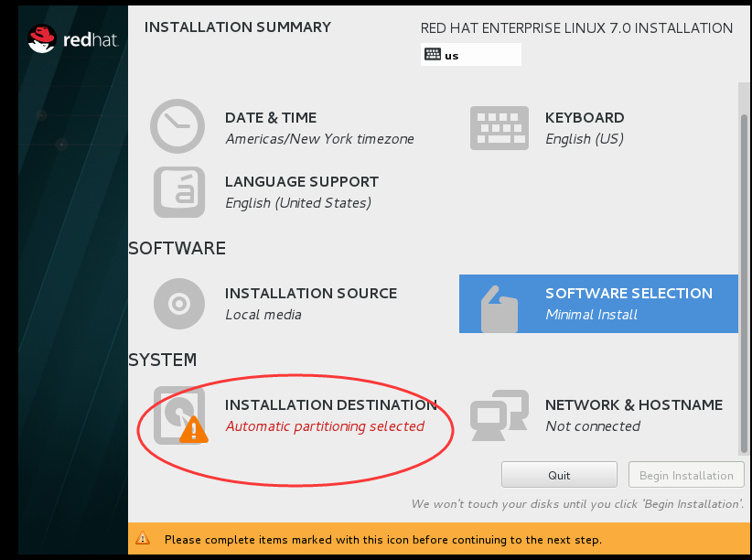Click the vertical scrollbar on the right
Viewport: 752px width, 560px height.
pos(744,283)
